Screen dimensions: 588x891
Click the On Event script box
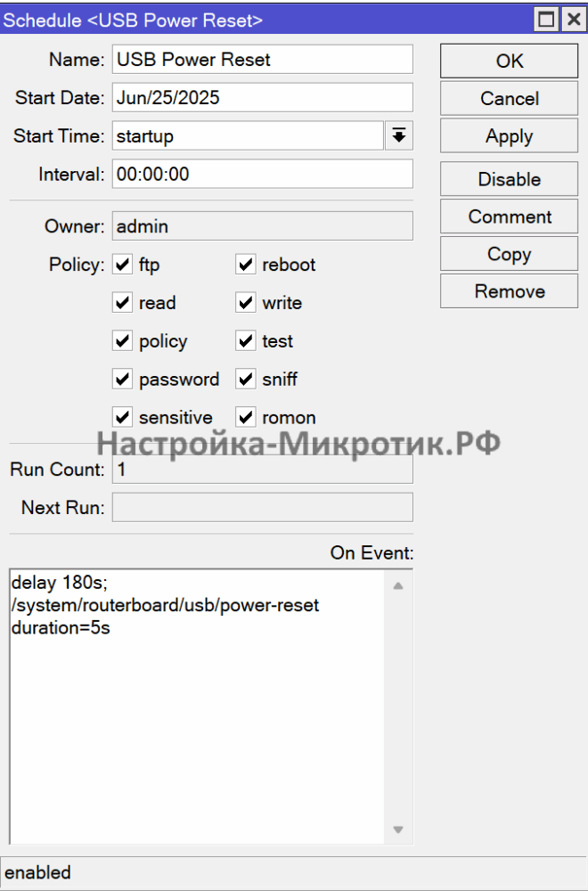[x=197, y=707]
